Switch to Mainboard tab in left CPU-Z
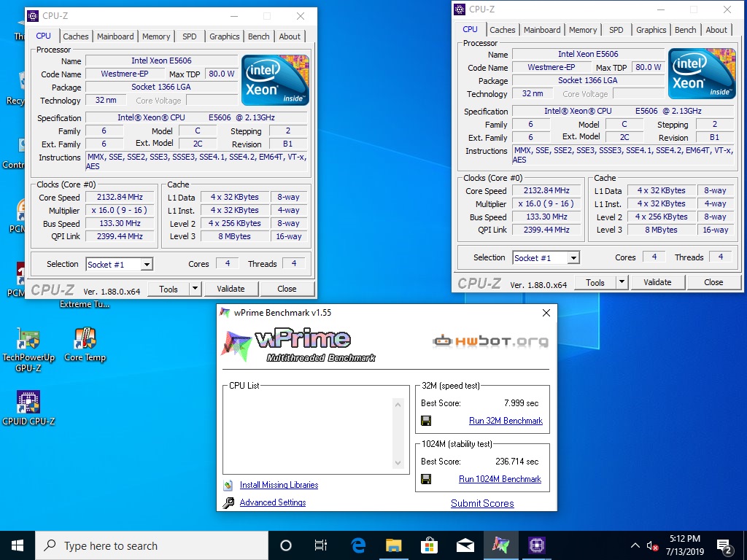 (x=115, y=36)
